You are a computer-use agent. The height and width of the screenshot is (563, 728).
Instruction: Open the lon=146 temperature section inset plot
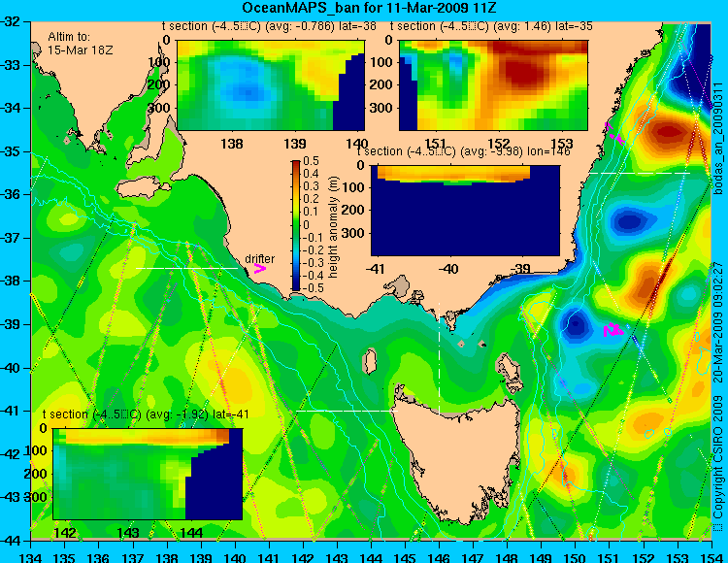(x=465, y=211)
